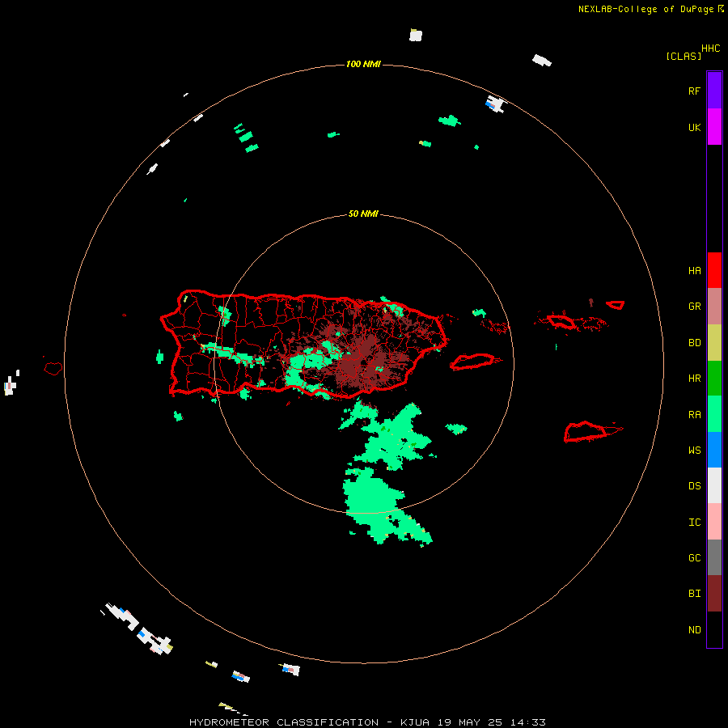Click the BD legend label
Viewport: 728px width, 728px height.
click(x=694, y=343)
